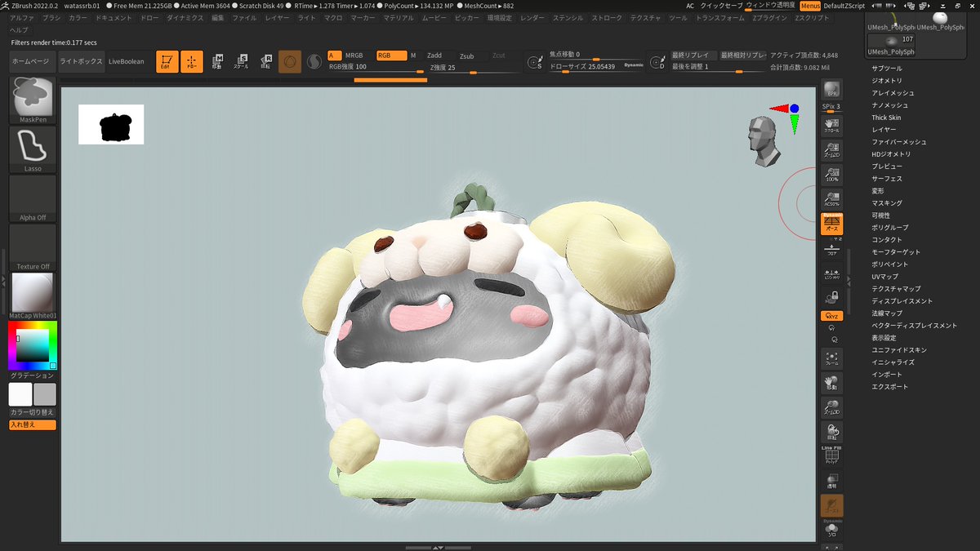Activate Edit mode button
The height and width of the screenshot is (551, 980).
[x=167, y=61]
